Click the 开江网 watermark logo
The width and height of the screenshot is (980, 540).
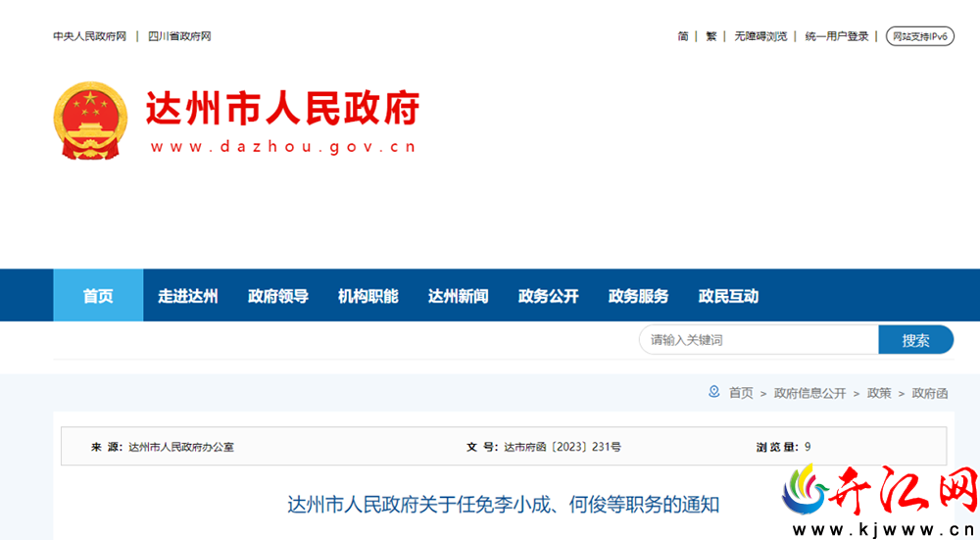click(x=879, y=500)
